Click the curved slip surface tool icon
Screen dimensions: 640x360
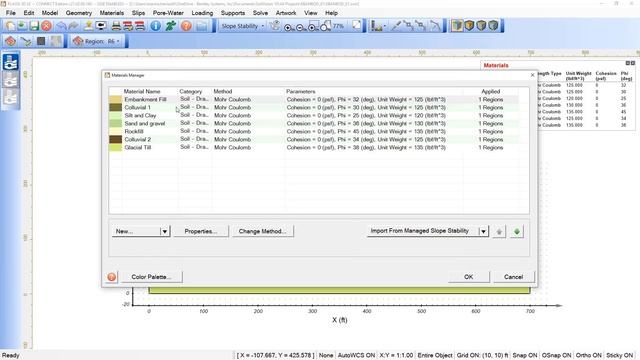pos(435,26)
